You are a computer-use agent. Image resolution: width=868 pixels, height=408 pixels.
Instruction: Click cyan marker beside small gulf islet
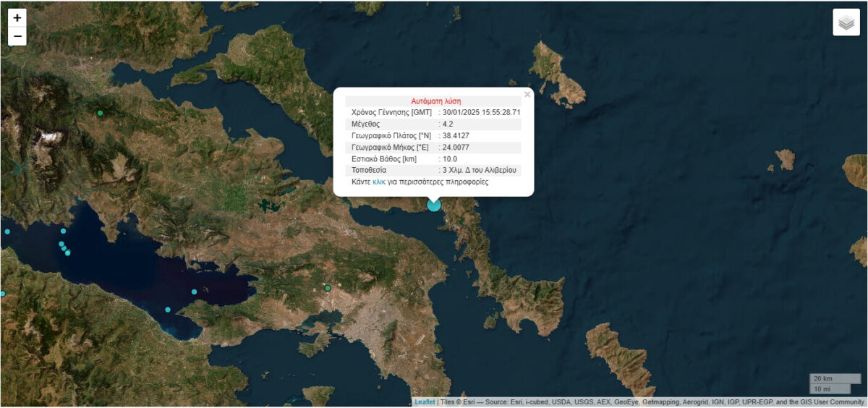(194, 292)
